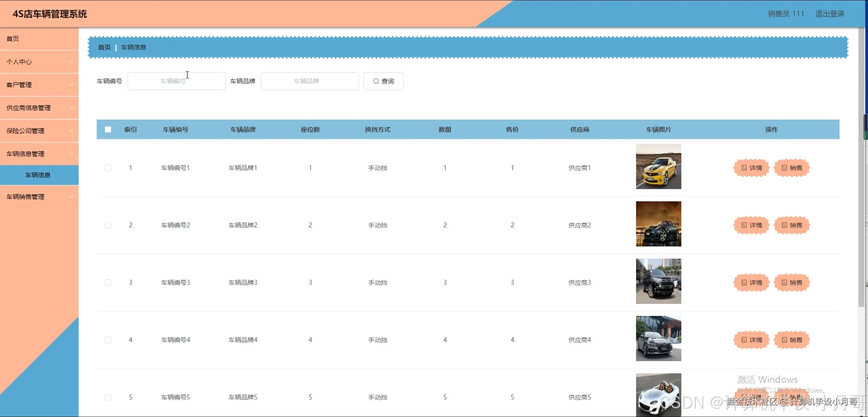Check the checkbox for row 4
The width and height of the screenshot is (868, 417).
(x=108, y=340)
